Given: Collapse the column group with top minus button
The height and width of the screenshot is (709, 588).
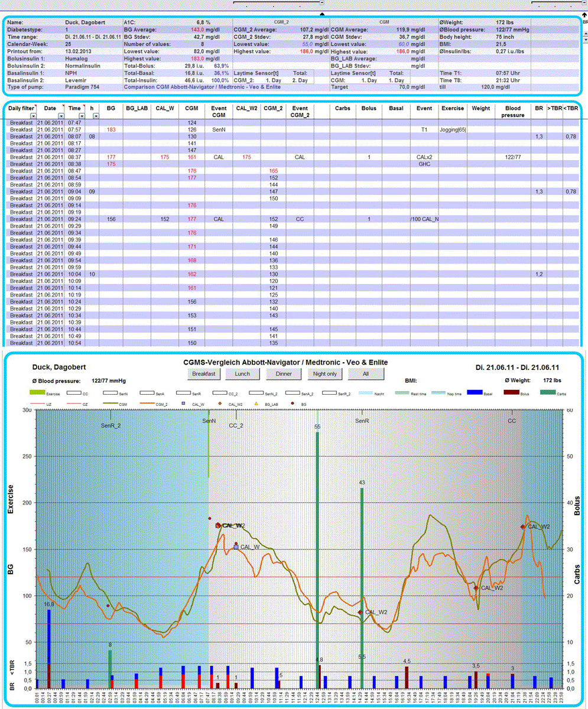Looking at the screenshot, I should tap(321, 3).
